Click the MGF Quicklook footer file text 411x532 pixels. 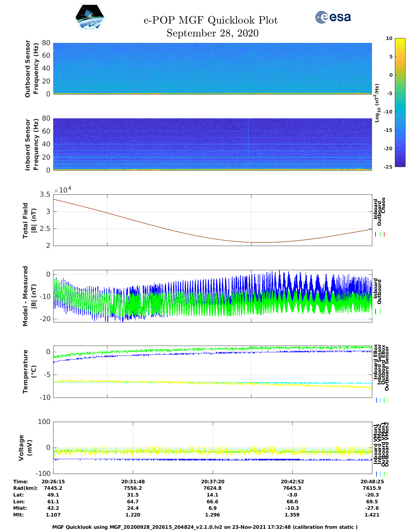pos(205,527)
